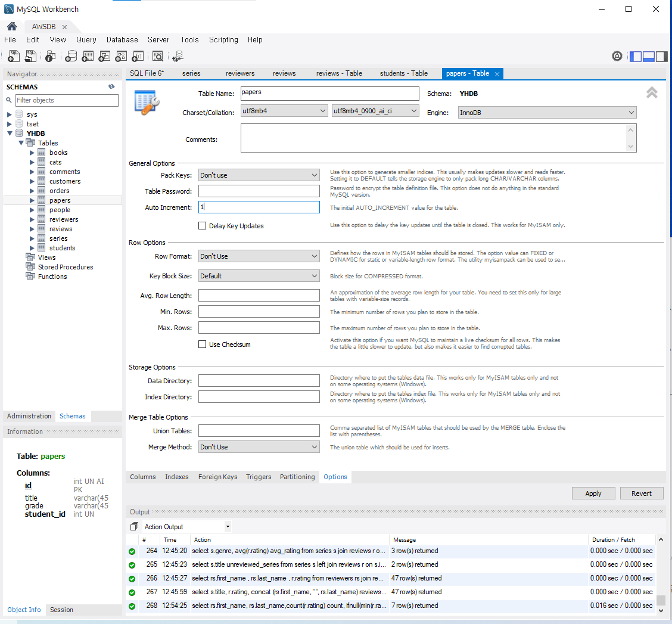Open the Pack Keys dropdown
672x624 pixels.
(x=259, y=175)
